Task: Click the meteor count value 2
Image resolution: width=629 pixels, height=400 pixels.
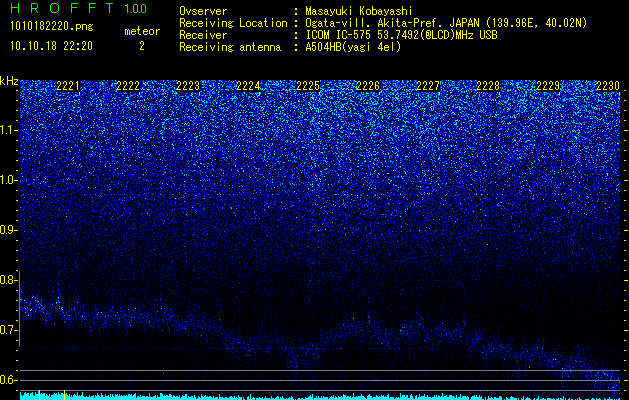Action: (142, 47)
